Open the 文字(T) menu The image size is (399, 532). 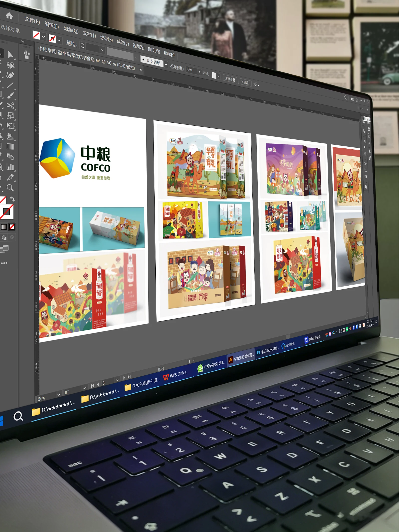tap(89, 34)
